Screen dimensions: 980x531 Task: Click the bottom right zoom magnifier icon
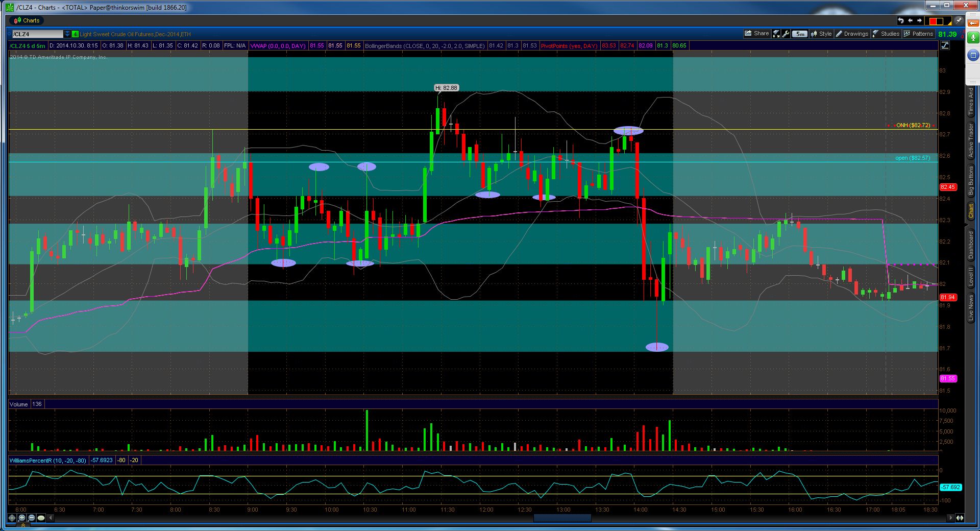[960, 518]
